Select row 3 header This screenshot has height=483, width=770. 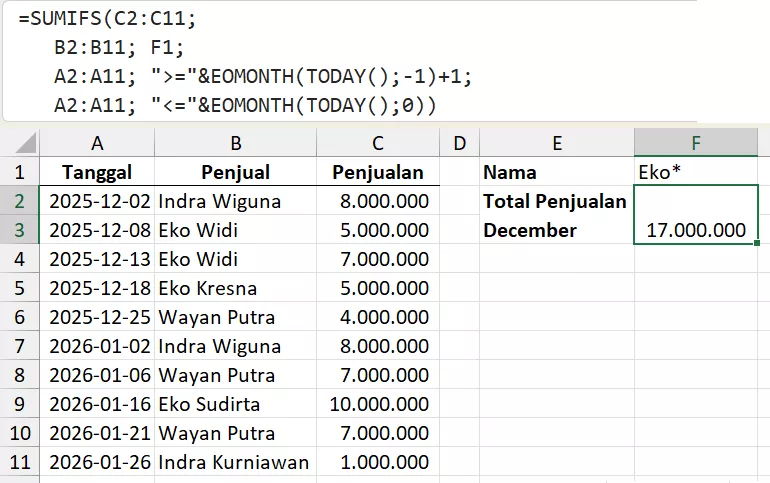coord(20,230)
